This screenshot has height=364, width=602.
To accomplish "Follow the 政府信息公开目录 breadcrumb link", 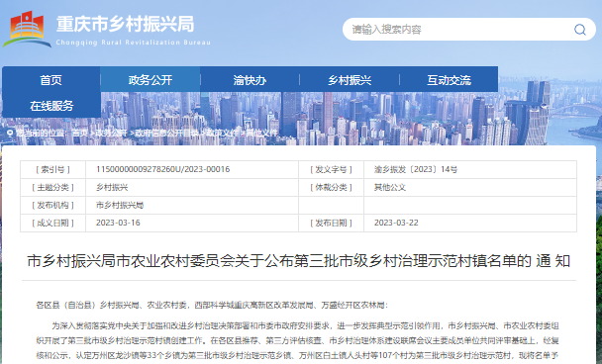I will pos(166,134).
